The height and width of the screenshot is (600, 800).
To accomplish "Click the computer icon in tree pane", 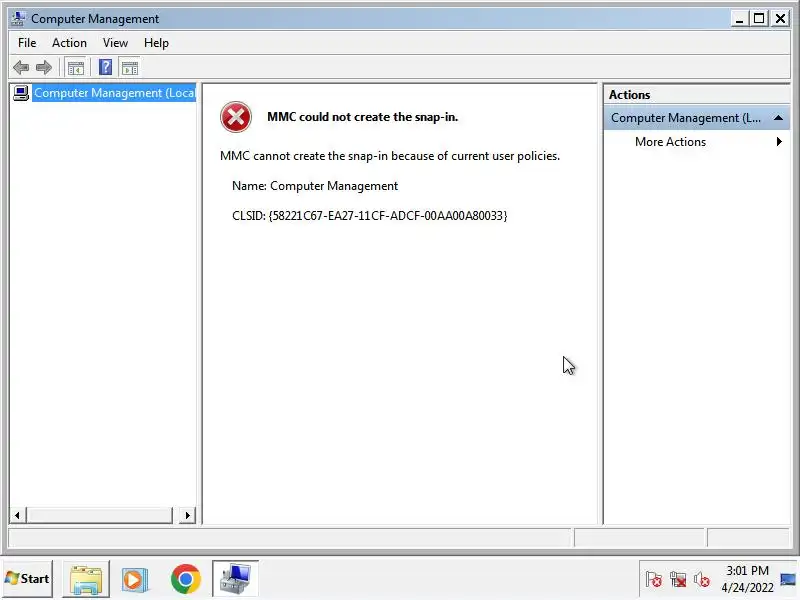I will (x=21, y=93).
